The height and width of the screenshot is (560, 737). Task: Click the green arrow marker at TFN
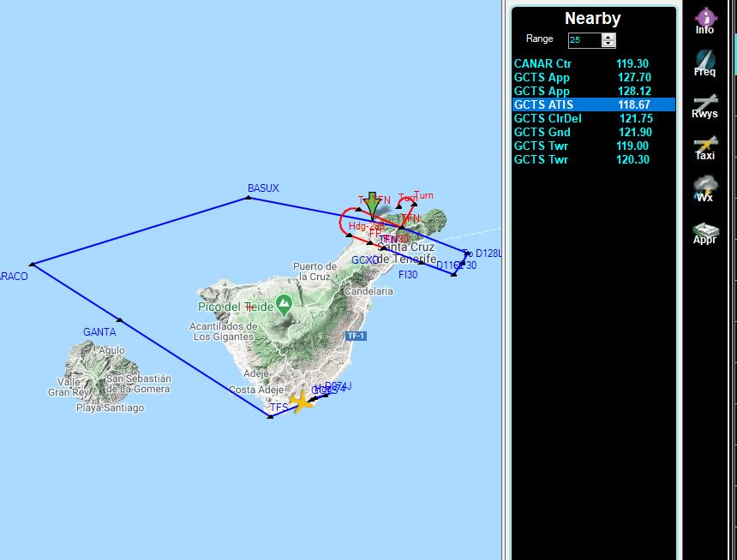click(x=372, y=205)
